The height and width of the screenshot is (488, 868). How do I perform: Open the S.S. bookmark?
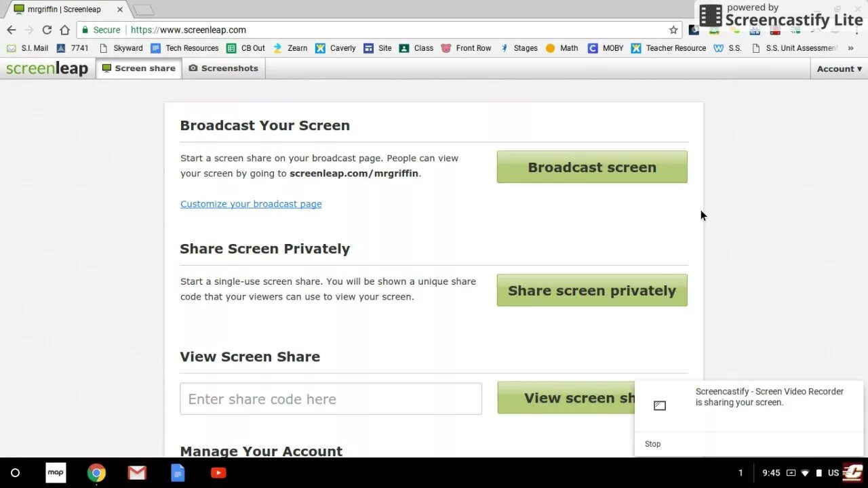pyautogui.click(x=728, y=48)
